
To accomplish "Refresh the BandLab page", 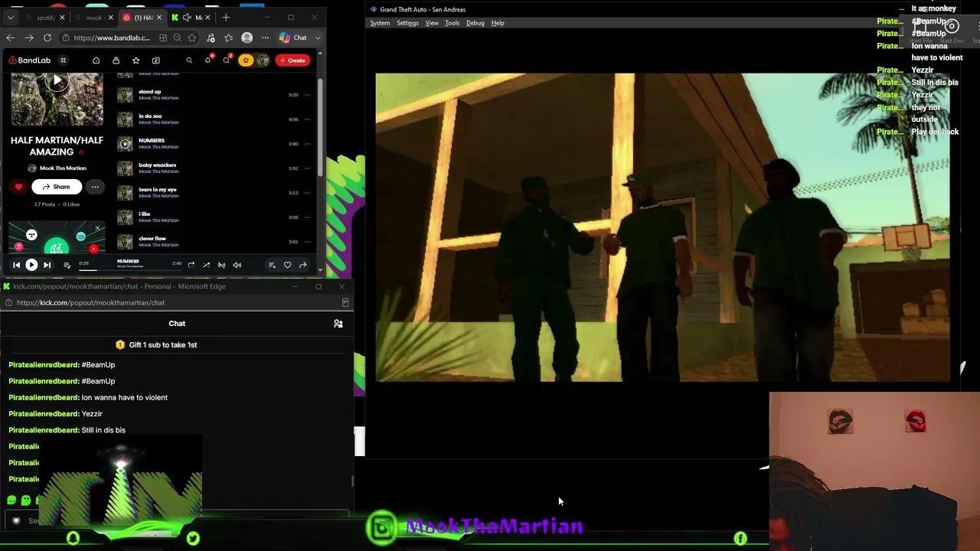I will click(47, 37).
